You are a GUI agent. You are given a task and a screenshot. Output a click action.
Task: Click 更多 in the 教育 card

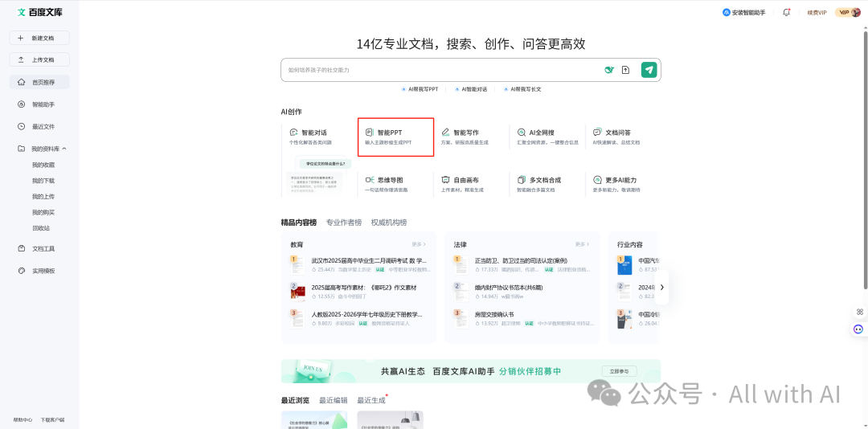point(419,244)
